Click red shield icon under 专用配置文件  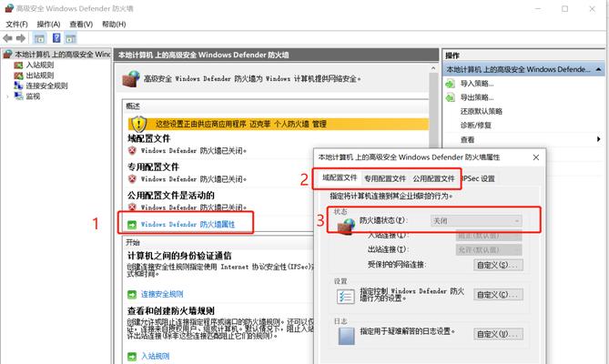click(x=132, y=179)
